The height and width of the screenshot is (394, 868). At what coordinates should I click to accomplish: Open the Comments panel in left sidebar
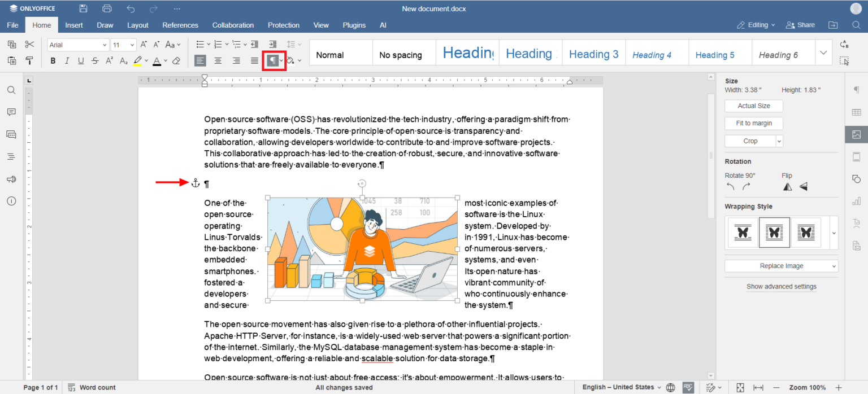[x=11, y=112]
